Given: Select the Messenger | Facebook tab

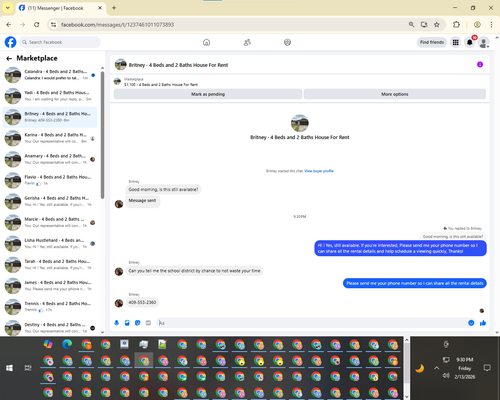Looking at the screenshot, I should [61, 8].
